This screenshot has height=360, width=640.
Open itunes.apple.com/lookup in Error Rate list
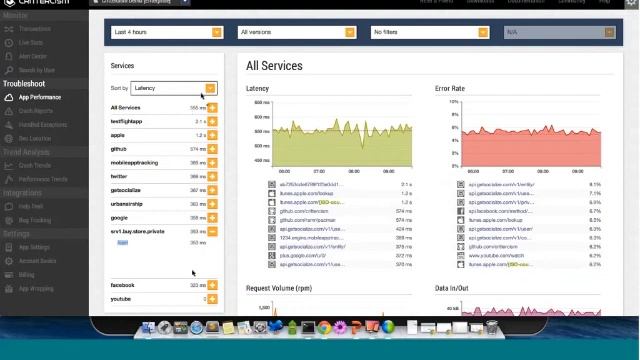[x=496, y=220]
